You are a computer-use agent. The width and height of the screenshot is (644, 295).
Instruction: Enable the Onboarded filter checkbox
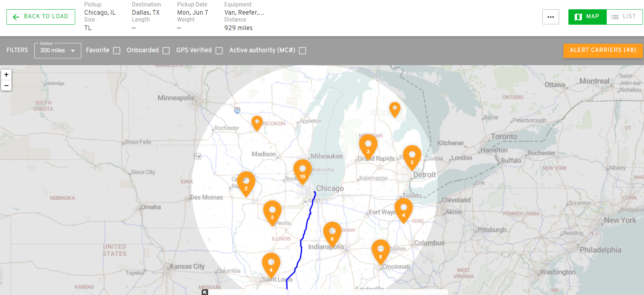pyautogui.click(x=166, y=51)
